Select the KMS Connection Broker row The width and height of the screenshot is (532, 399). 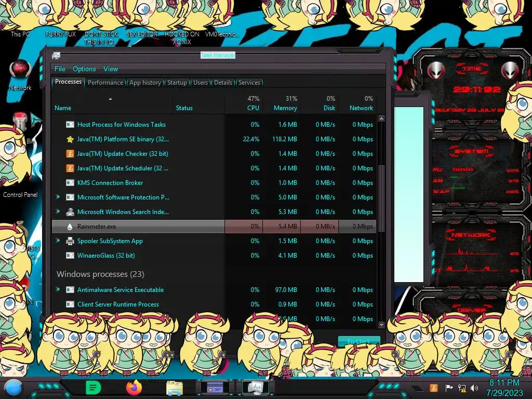pyautogui.click(x=214, y=183)
